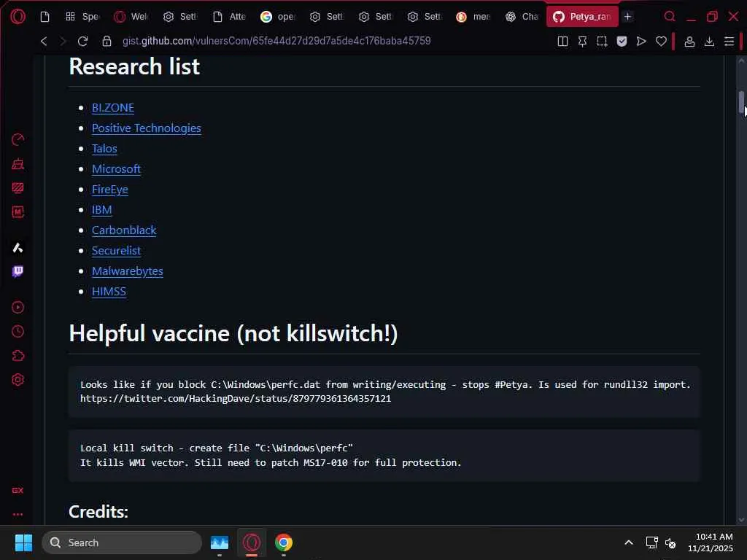Open Chrome from the taskbar

[x=284, y=542]
